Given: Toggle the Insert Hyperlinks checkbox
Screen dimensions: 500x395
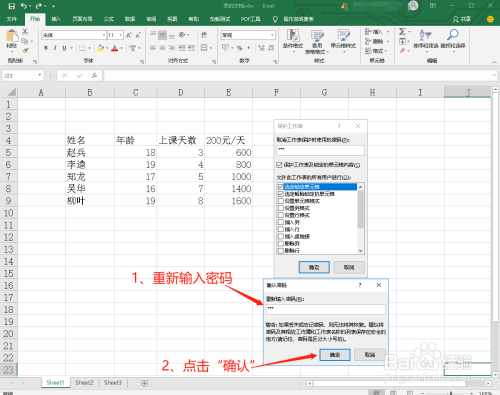Looking at the screenshot, I should pos(281,236).
